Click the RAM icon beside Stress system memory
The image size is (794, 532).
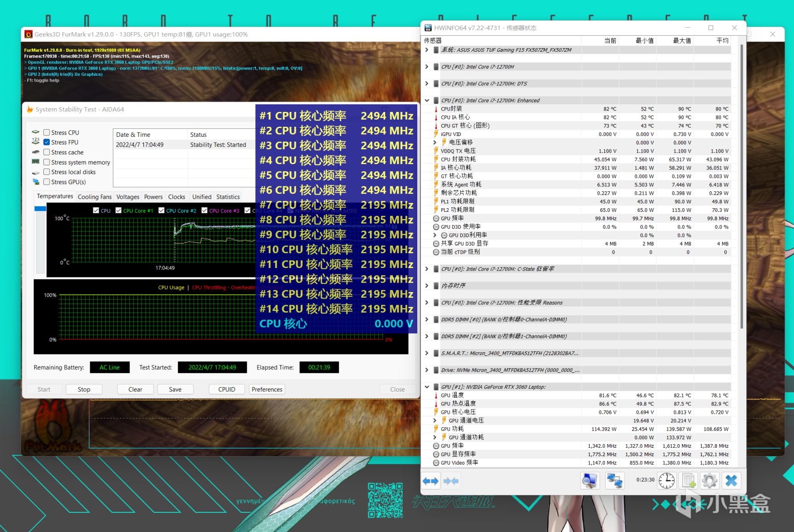tap(36, 162)
